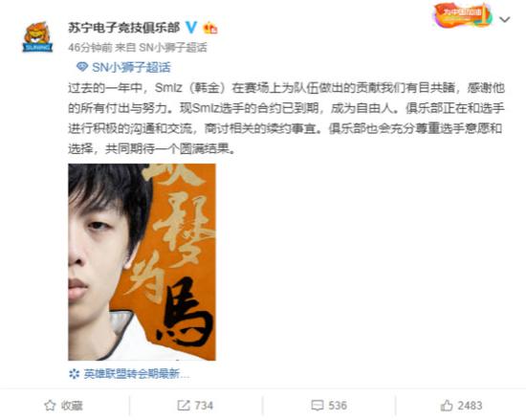Open the Suning esports club avatar
The height and width of the screenshot is (420, 526).
(37, 37)
